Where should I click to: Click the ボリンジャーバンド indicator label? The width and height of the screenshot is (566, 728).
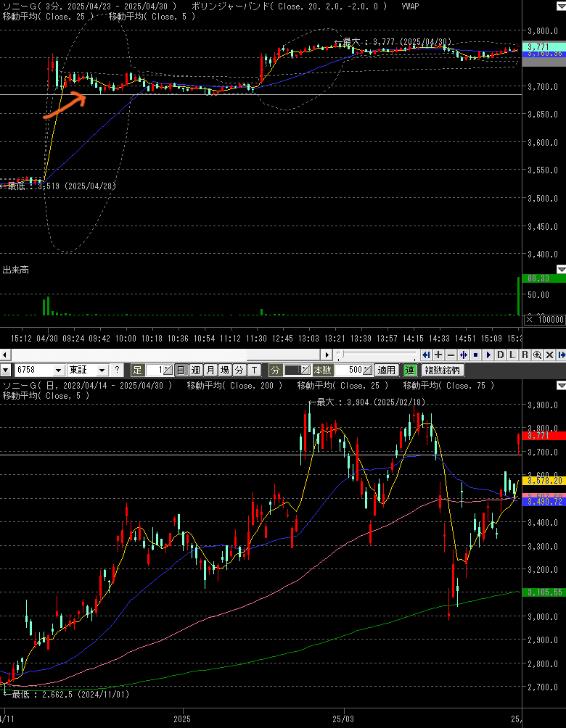(289, 7)
